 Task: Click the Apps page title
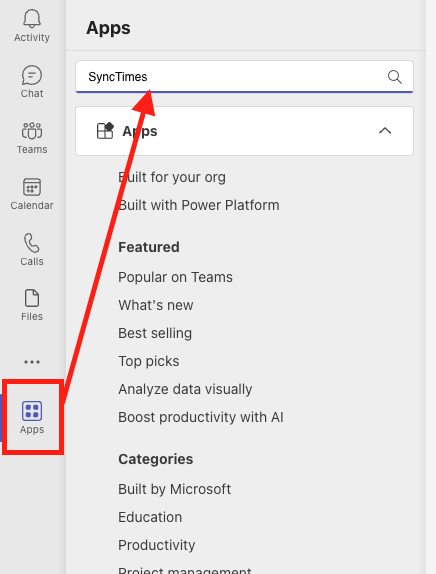click(x=108, y=28)
